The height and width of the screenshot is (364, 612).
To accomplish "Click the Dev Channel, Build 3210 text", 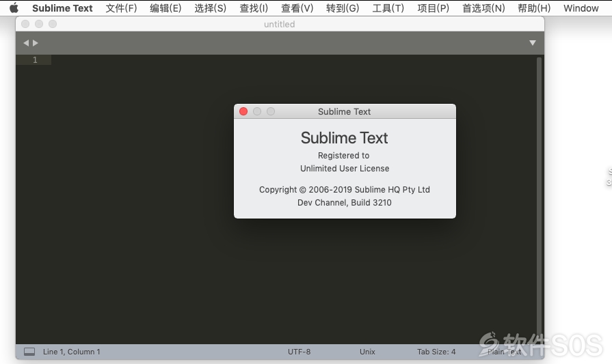I will pyautogui.click(x=344, y=203).
